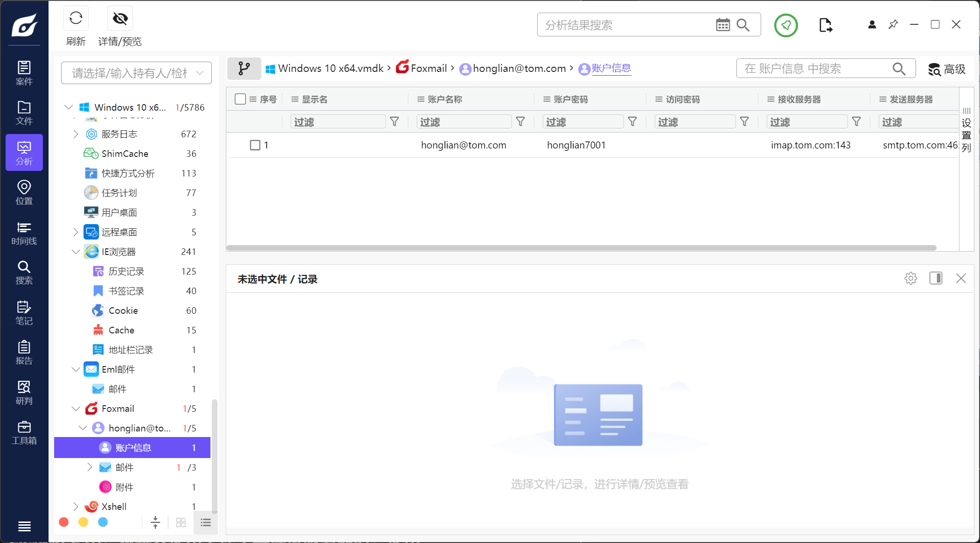Click the green shield icon

[x=786, y=25]
